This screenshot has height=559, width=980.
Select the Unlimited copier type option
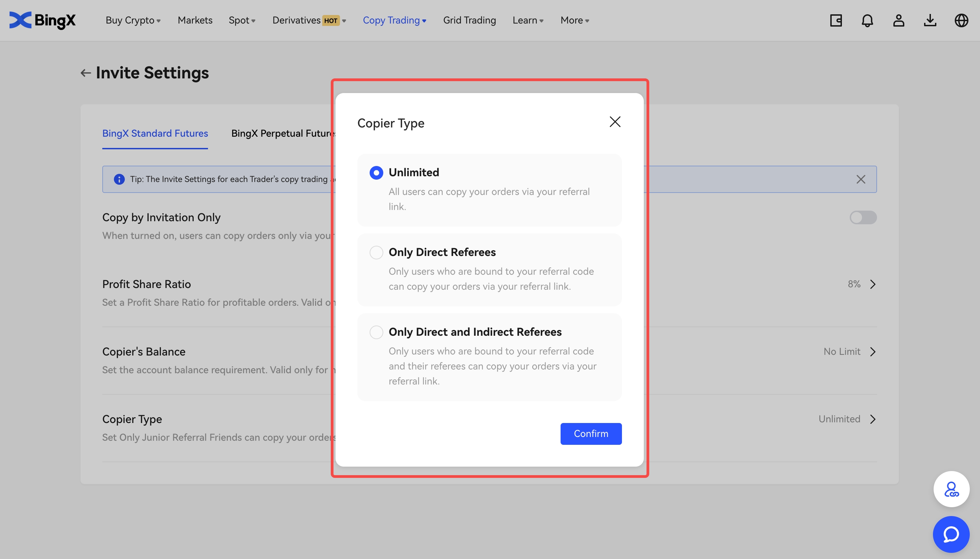click(375, 172)
